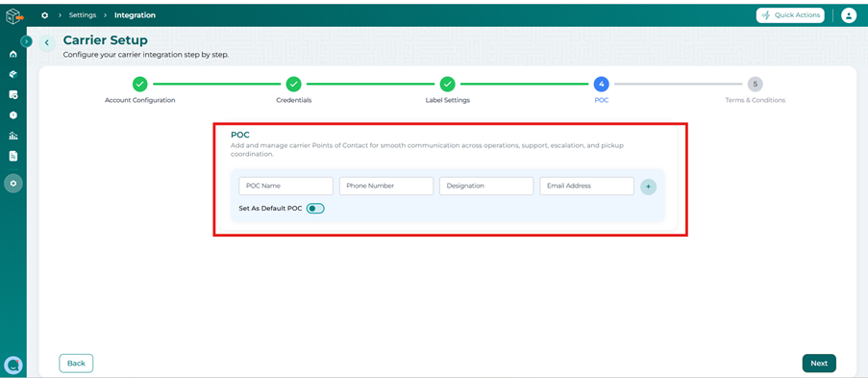Toggle Set As Default POC switch

point(315,209)
